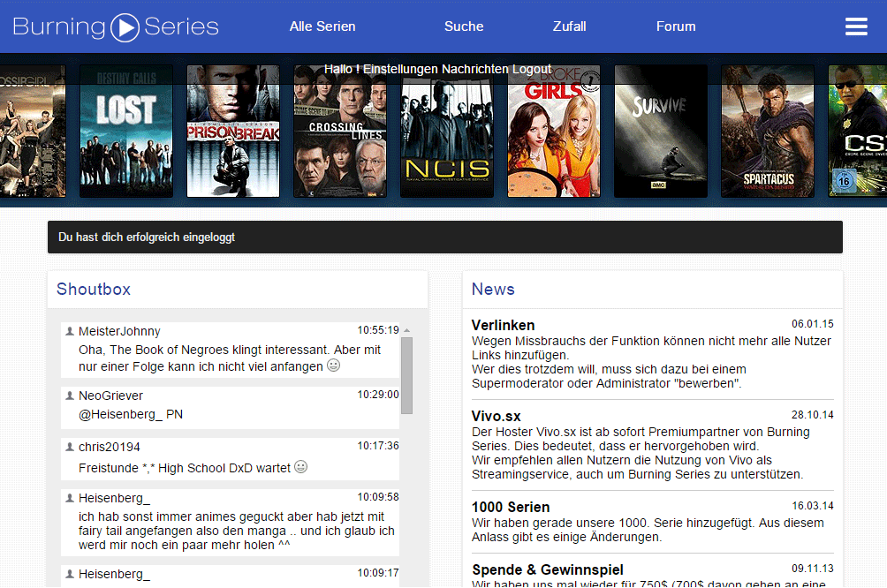Click the Shoutbox scrollbar up arrow
Image resolution: width=887 pixels, height=588 pixels.
406,331
